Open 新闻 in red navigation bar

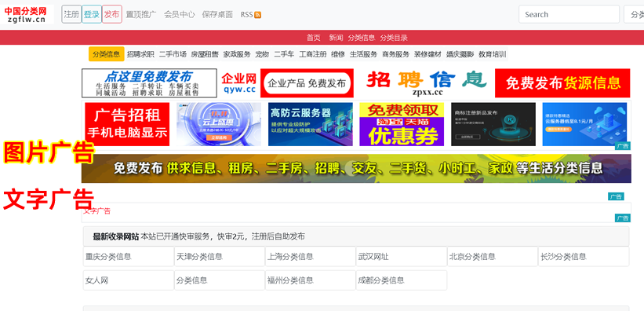click(x=336, y=38)
